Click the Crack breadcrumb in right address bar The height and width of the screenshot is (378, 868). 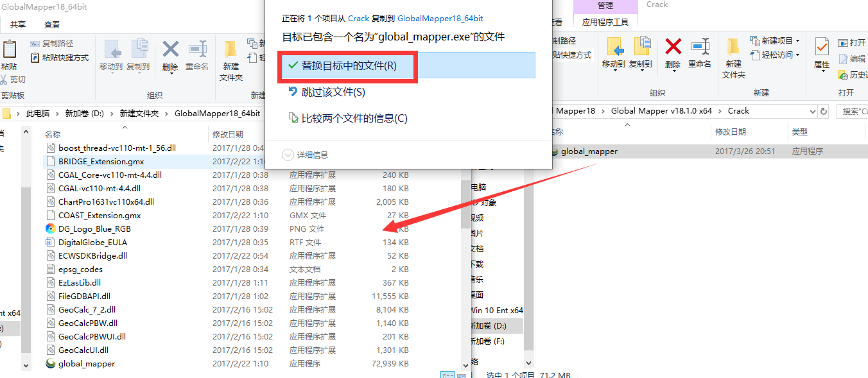point(738,111)
